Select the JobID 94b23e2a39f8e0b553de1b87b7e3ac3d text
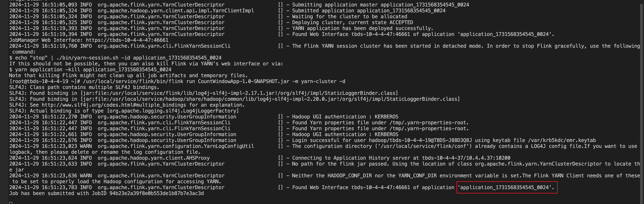Image resolution: width=644 pixels, height=204 pixels. (157, 193)
